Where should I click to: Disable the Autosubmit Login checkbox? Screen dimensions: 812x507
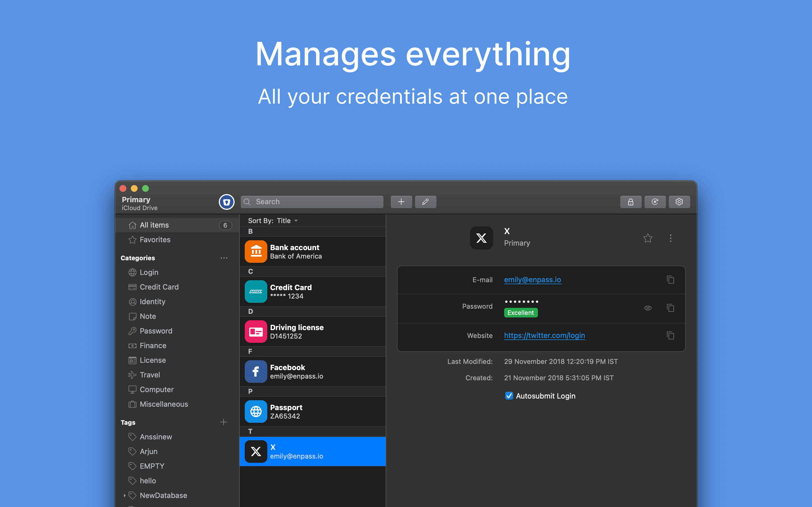pos(509,396)
